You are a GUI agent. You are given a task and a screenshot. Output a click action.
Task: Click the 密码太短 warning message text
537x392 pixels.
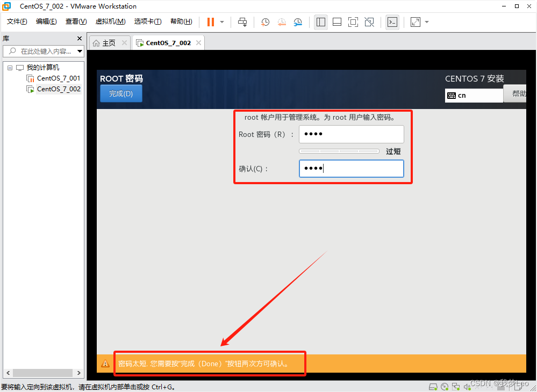tap(203, 364)
